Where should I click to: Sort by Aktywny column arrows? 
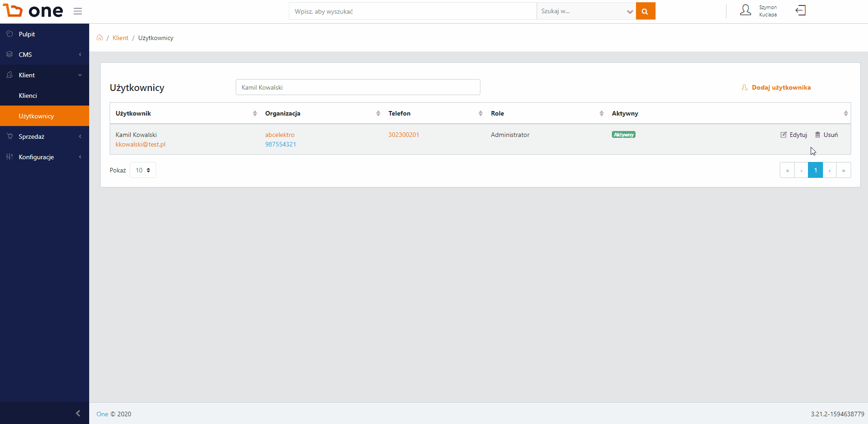[846, 113]
